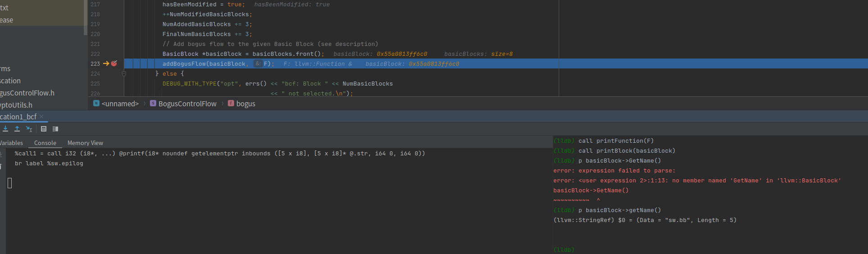This screenshot has width=868, height=254.
Task: Click the Step Into download-arrow icon
Action: (5, 129)
